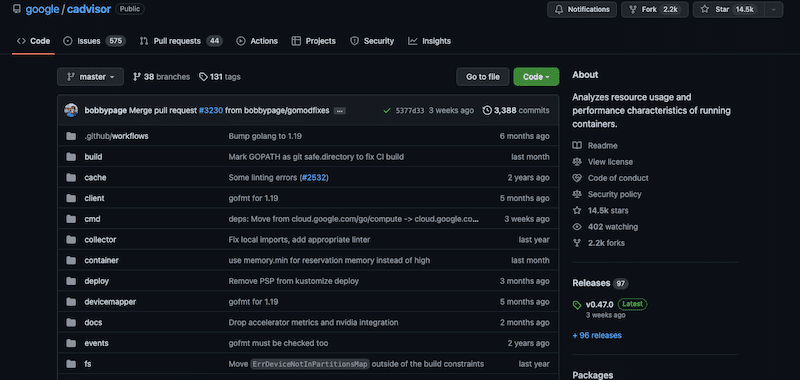Open the Actions tab
Screen dimensions: 800x380
coord(257,41)
